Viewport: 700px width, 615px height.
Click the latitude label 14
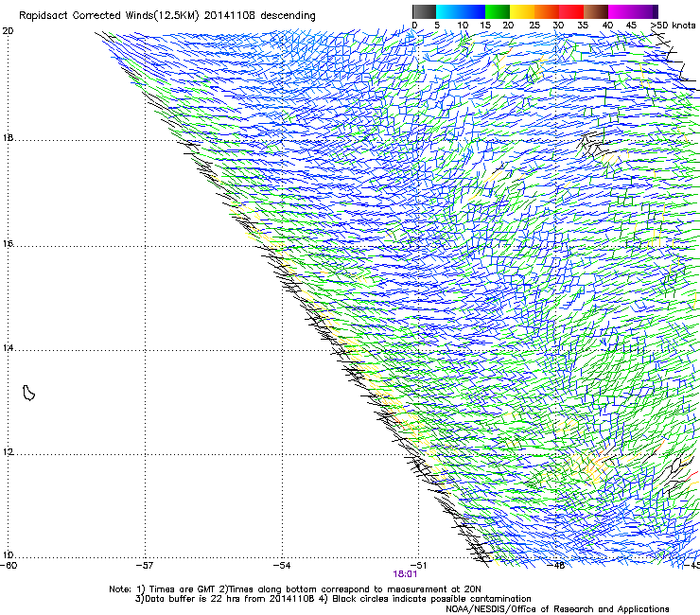(8, 347)
